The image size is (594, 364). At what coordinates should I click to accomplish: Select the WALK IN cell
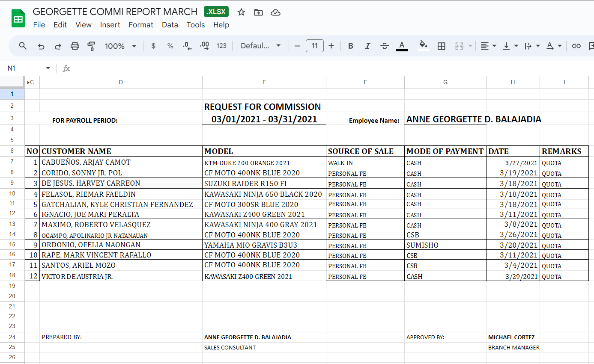pyautogui.click(x=365, y=162)
